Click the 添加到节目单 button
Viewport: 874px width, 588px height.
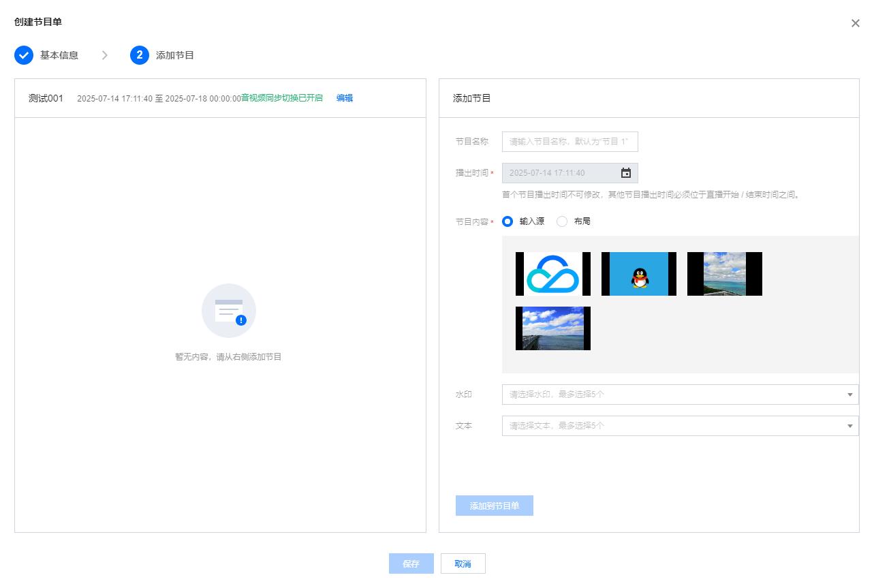(x=495, y=506)
